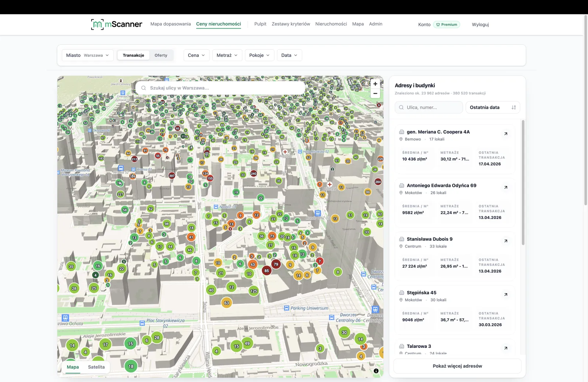Switch map to Mapa view
The width and height of the screenshot is (588, 382).
pos(73,367)
